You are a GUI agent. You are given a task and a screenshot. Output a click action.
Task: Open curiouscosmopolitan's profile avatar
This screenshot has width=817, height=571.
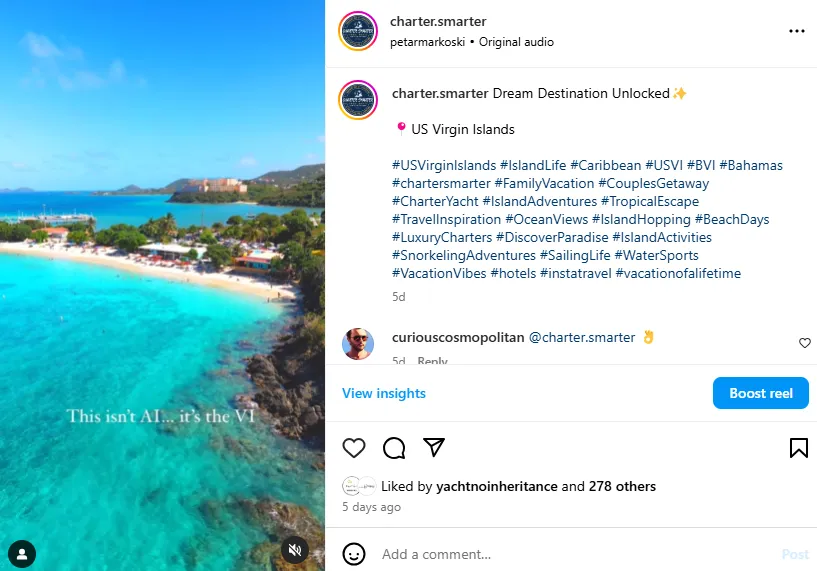click(x=358, y=343)
